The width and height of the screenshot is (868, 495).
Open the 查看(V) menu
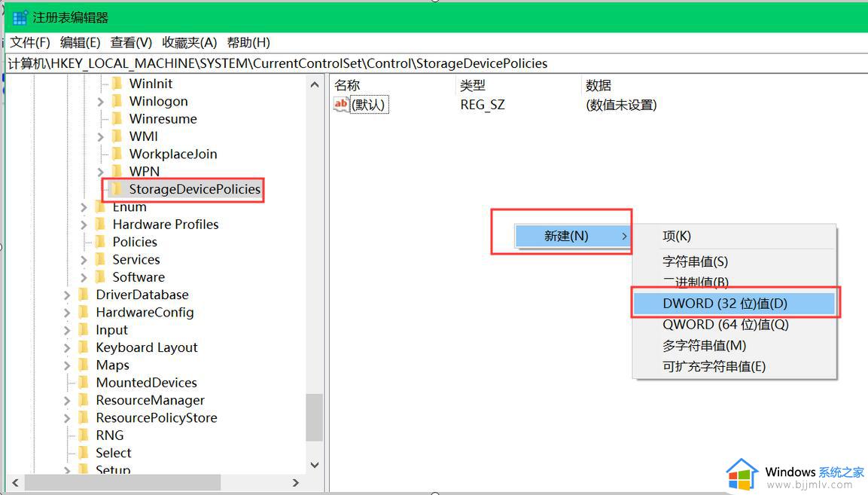131,43
